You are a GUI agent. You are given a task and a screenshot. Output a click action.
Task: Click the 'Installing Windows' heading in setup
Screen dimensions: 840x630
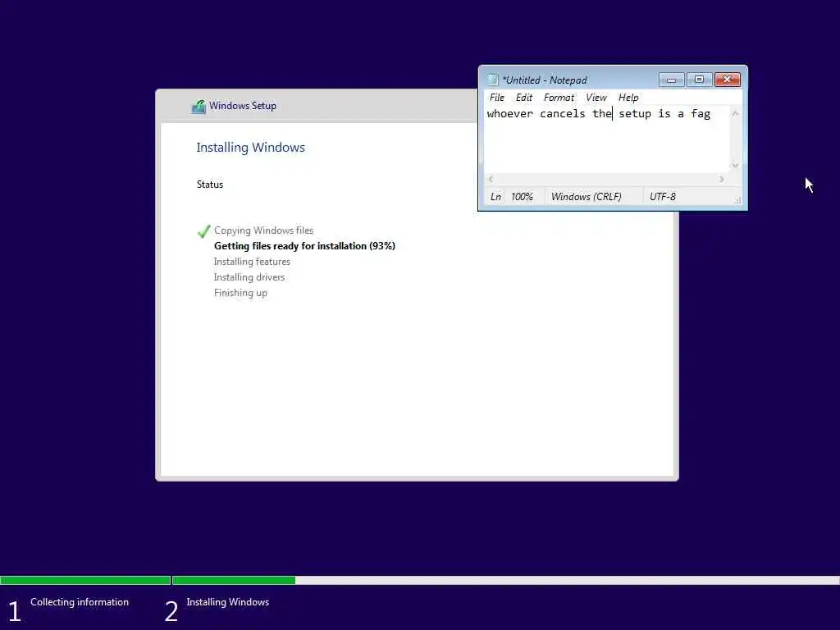[250, 148]
